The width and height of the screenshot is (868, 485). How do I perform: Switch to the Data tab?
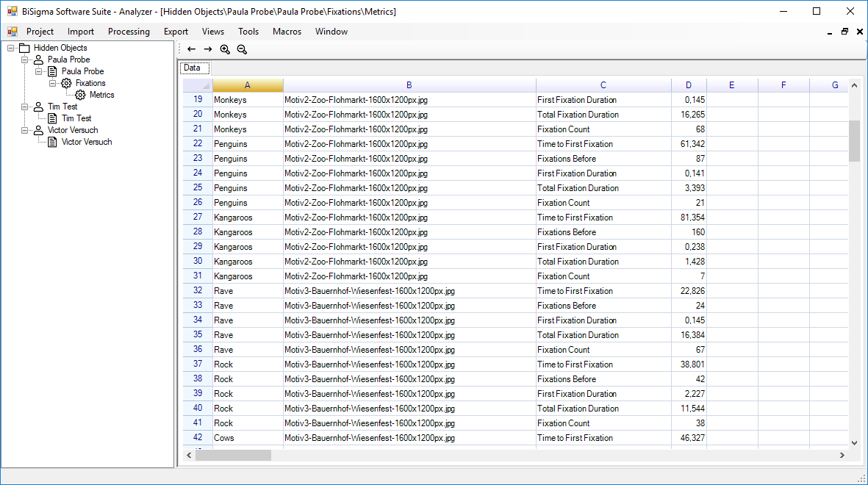[192, 68]
